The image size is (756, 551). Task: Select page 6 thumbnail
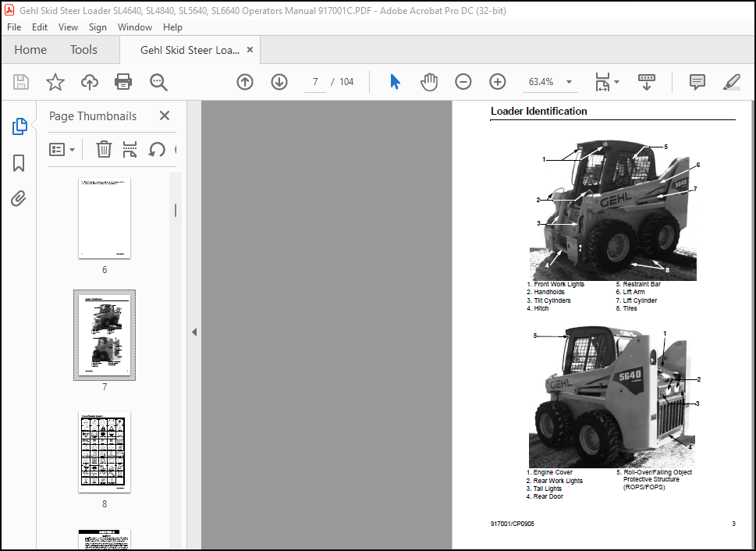(105, 218)
